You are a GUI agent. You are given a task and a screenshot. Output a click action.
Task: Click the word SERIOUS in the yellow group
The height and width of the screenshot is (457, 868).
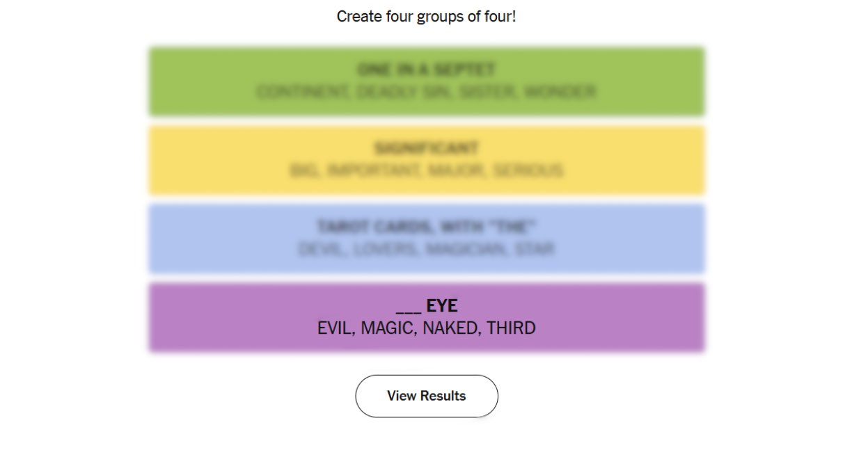pyautogui.click(x=528, y=170)
